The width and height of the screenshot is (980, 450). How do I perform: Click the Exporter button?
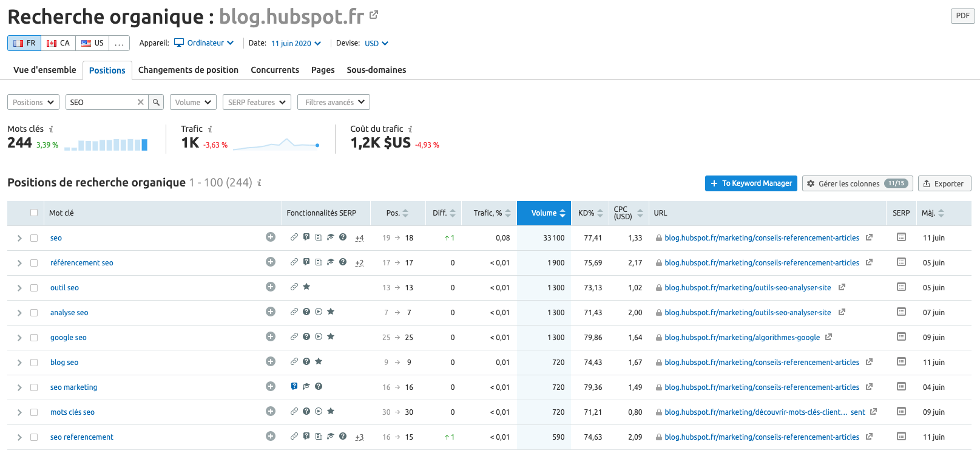[944, 183]
